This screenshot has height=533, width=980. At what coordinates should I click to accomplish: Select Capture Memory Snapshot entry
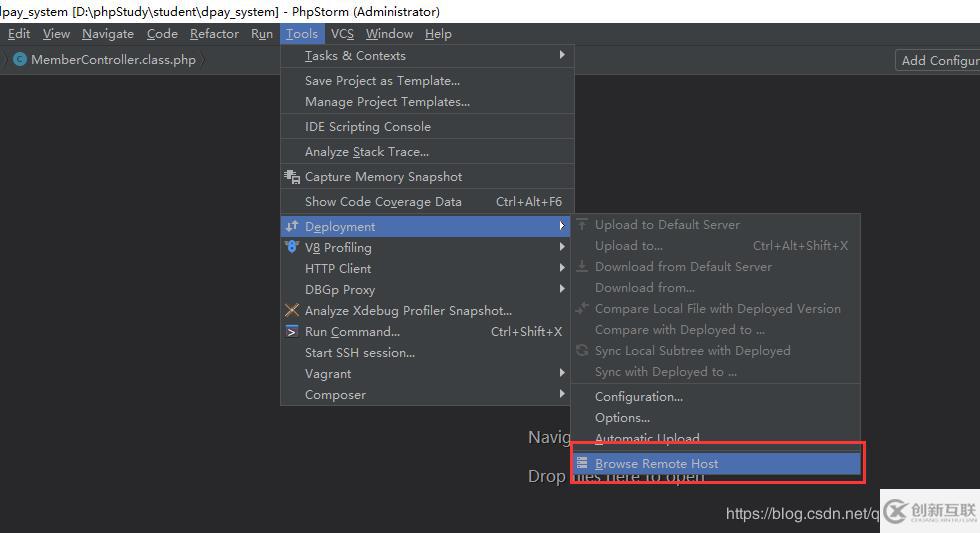tap(427, 177)
